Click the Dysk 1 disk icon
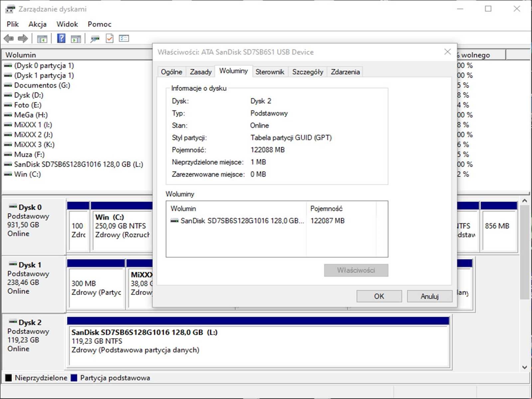This screenshot has height=399, width=532. [x=13, y=264]
